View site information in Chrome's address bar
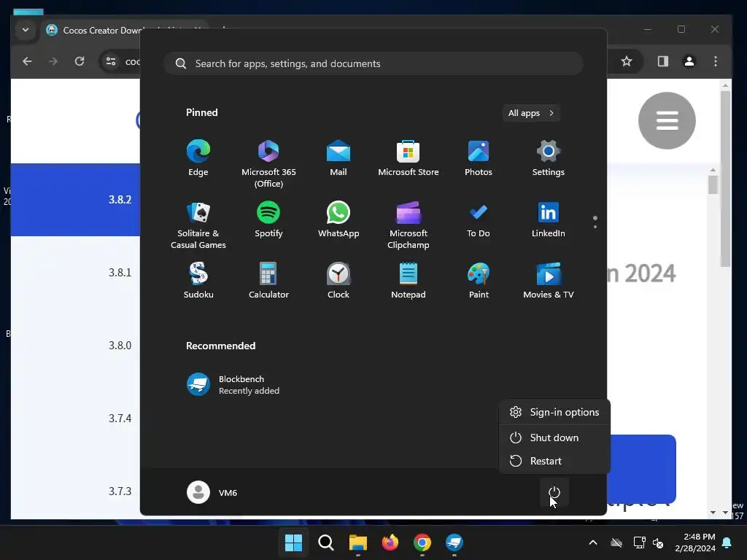This screenshot has width=747, height=560. [111, 61]
